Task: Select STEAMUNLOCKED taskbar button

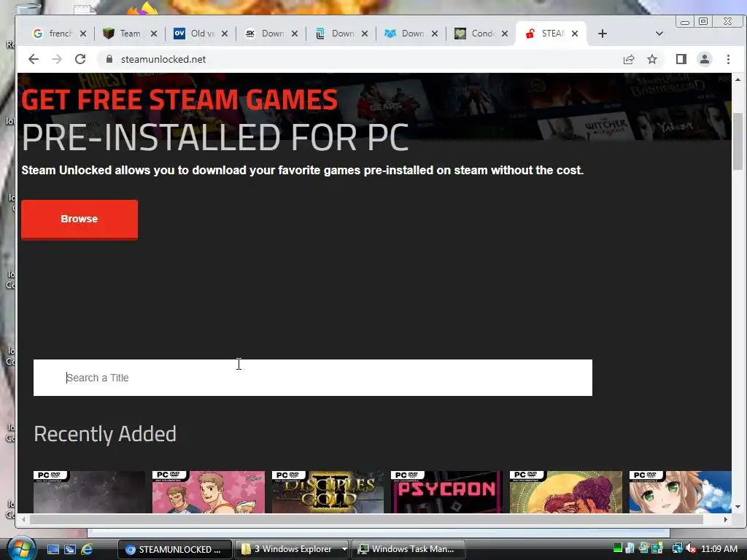Action: pyautogui.click(x=174, y=549)
